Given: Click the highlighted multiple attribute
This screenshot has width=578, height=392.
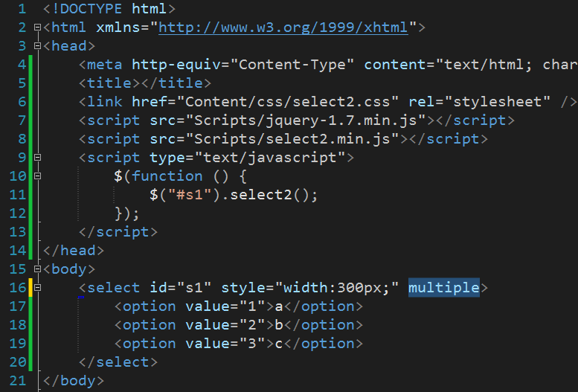Looking at the screenshot, I should click(x=444, y=288).
